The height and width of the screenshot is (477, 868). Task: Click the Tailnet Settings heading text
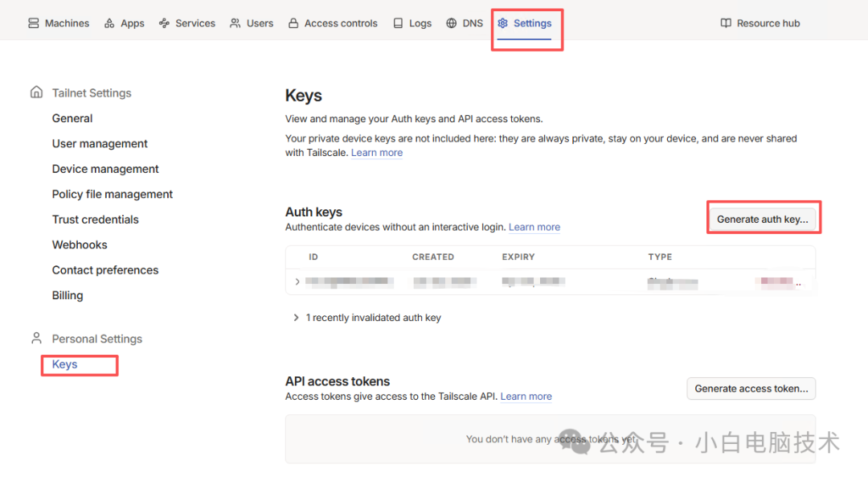click(x=92, y=93)
